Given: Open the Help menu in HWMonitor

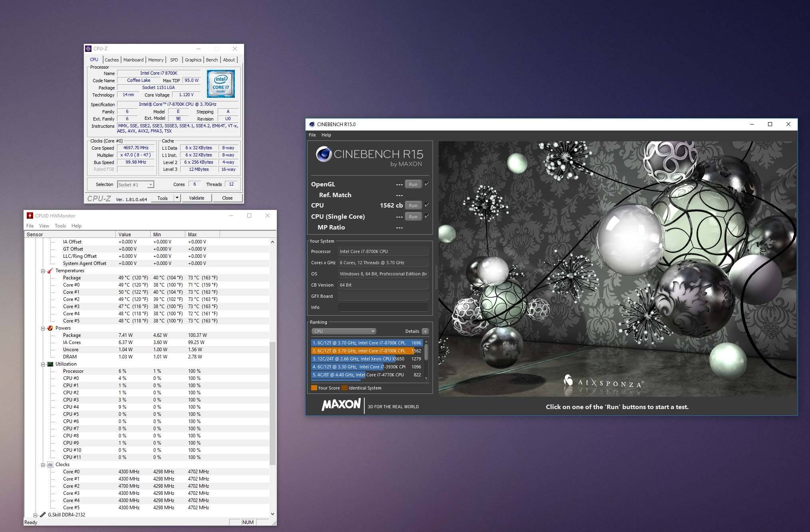Looking at the screenshot, I should pos(76,226).
